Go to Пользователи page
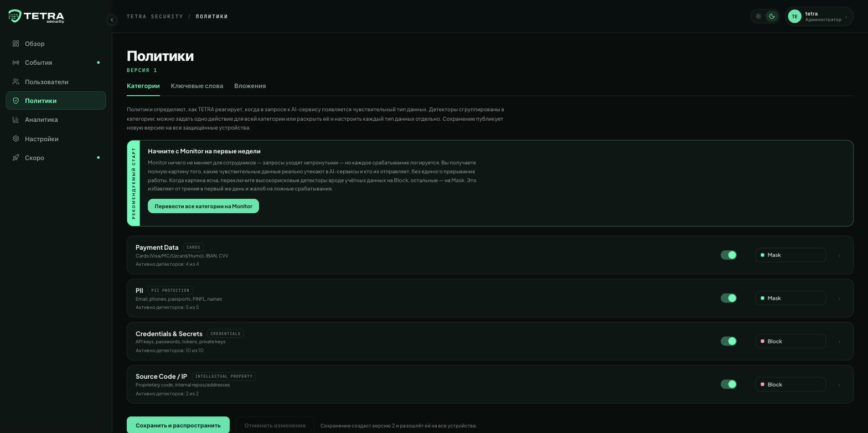This screenshot has width=868, height=433. click(56, 82)
